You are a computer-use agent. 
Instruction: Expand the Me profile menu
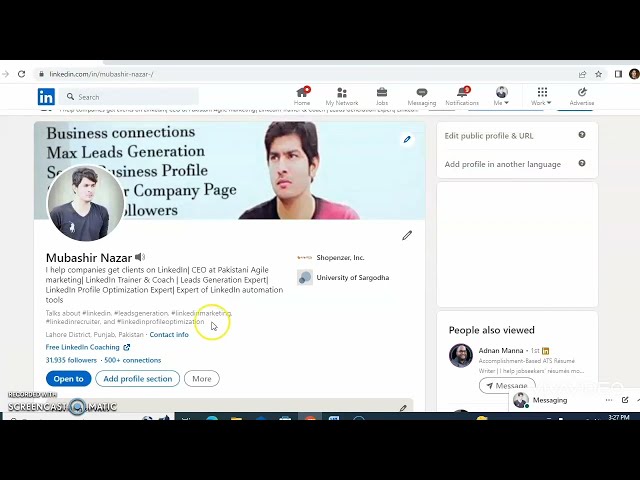click(501, 96)
